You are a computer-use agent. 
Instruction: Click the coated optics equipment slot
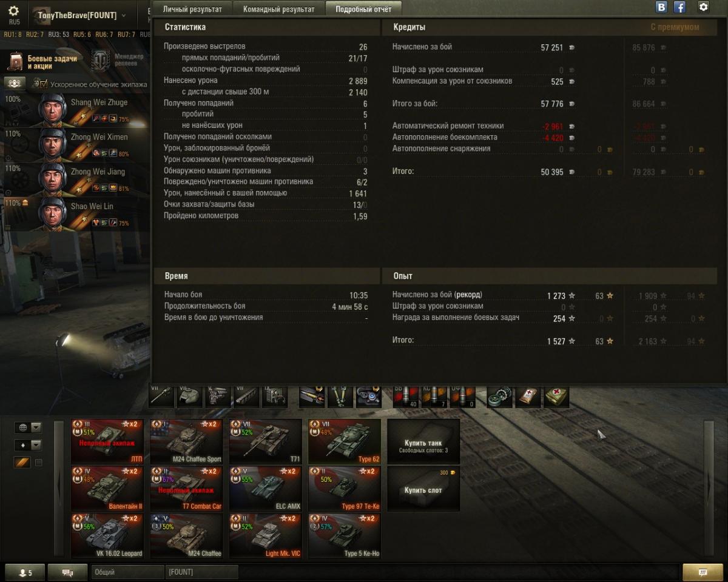[x=368, y=396]
